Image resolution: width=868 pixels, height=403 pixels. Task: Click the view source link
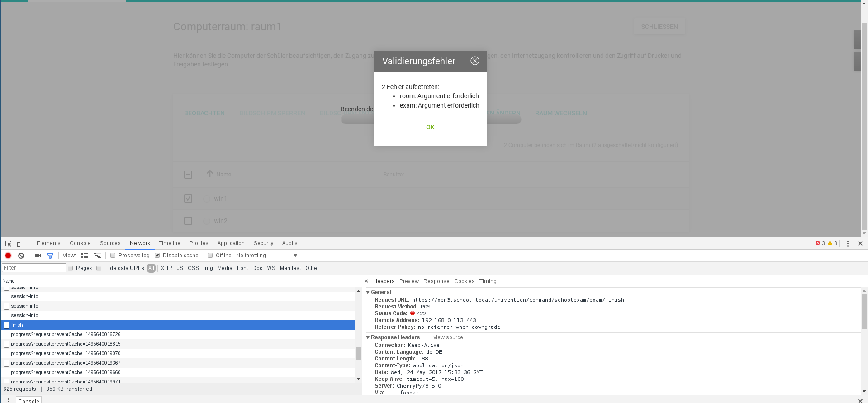[x=448, y=337]
